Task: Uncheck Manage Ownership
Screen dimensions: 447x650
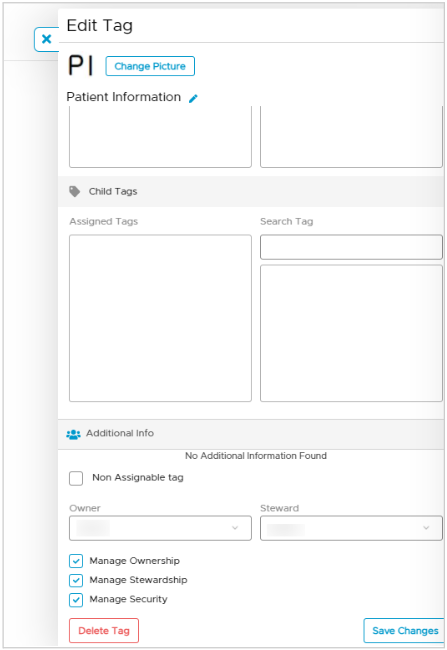Action: [x=76, y=561]
